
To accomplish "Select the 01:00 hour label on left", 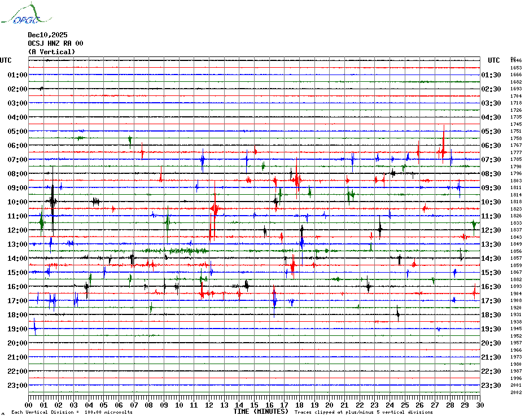I will pos(17,75).
